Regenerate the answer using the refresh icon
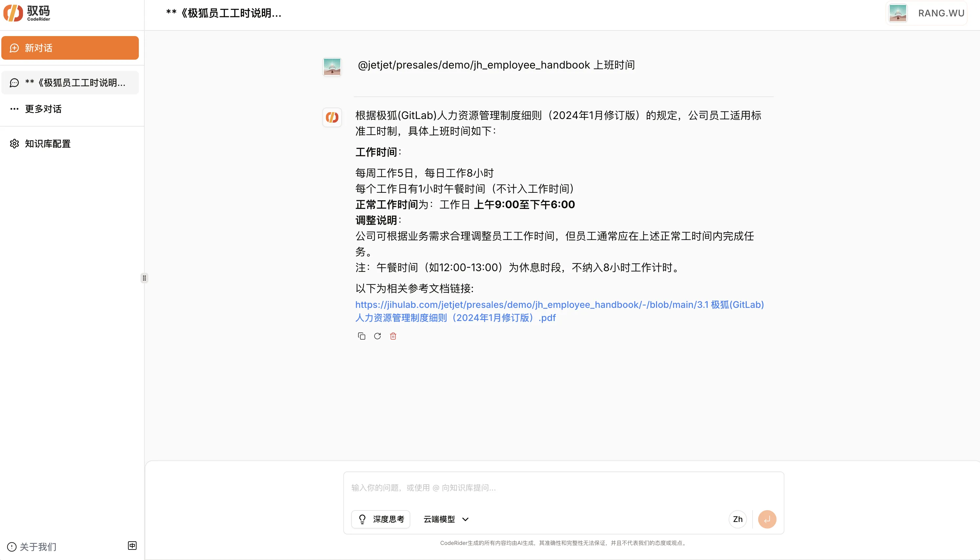 377,336
